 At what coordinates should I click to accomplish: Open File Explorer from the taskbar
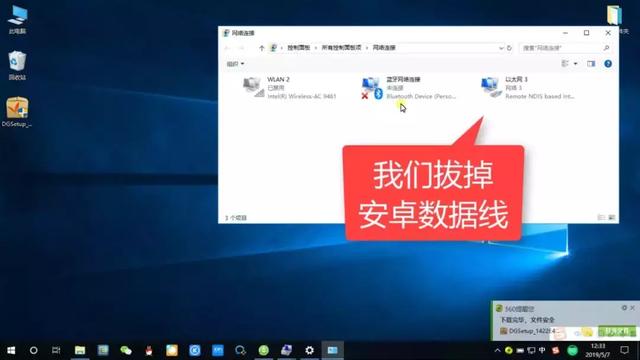click(x=80, y=350)
